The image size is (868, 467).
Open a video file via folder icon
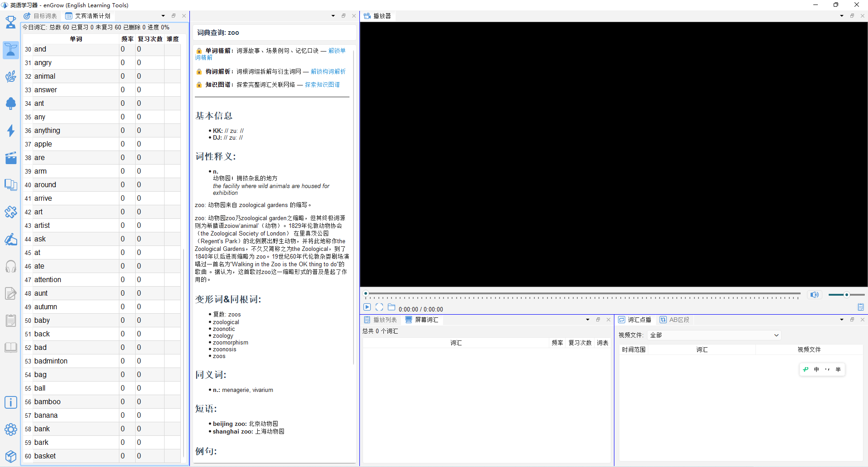click(392, 307)
